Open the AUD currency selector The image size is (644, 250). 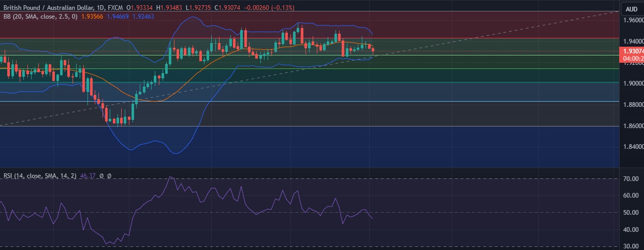(x=632, y=9)
